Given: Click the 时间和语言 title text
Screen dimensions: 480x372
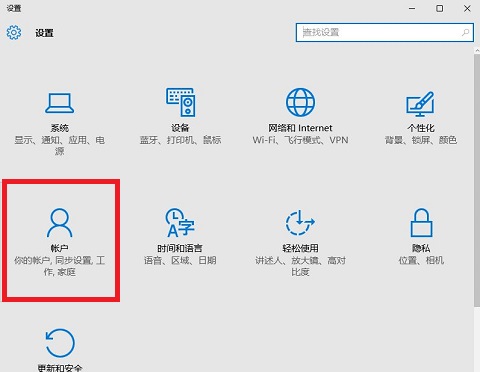Looking at the screenshot, I should pyautogui.click(x=180, y=248).
